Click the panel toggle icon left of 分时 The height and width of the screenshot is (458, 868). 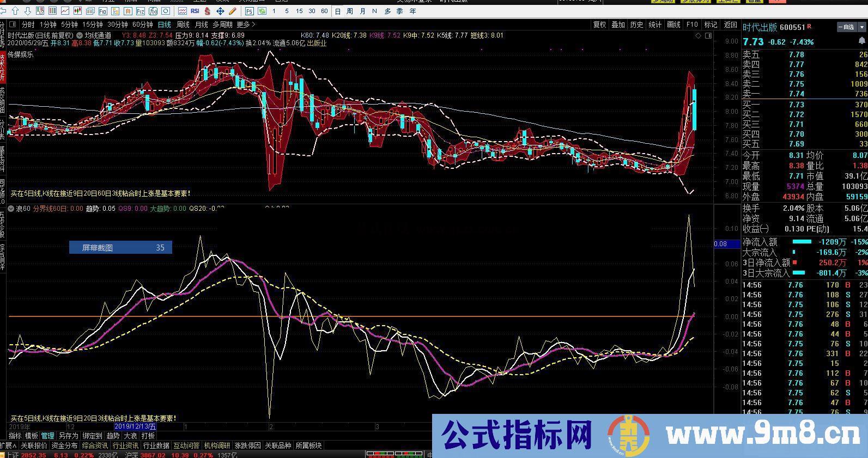12,25
